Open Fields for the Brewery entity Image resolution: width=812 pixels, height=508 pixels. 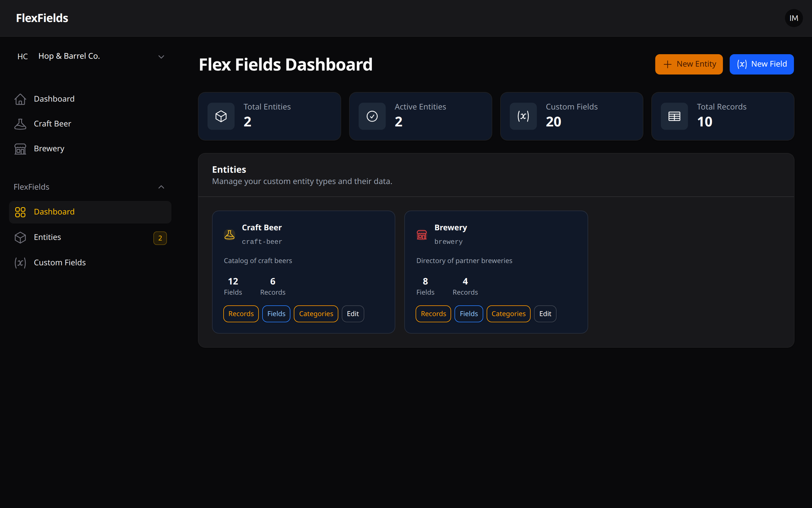click(469, 314)
